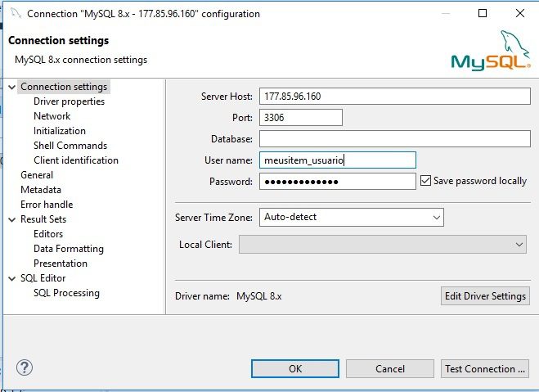Toggle Save password locally checkbox
Viewport: 539px width, 392px height.
(x=425, y=181)
